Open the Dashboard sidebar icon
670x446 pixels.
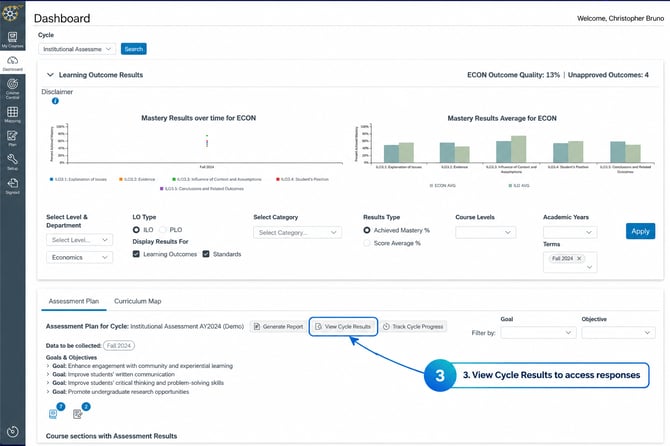click(x=12, y=63)
